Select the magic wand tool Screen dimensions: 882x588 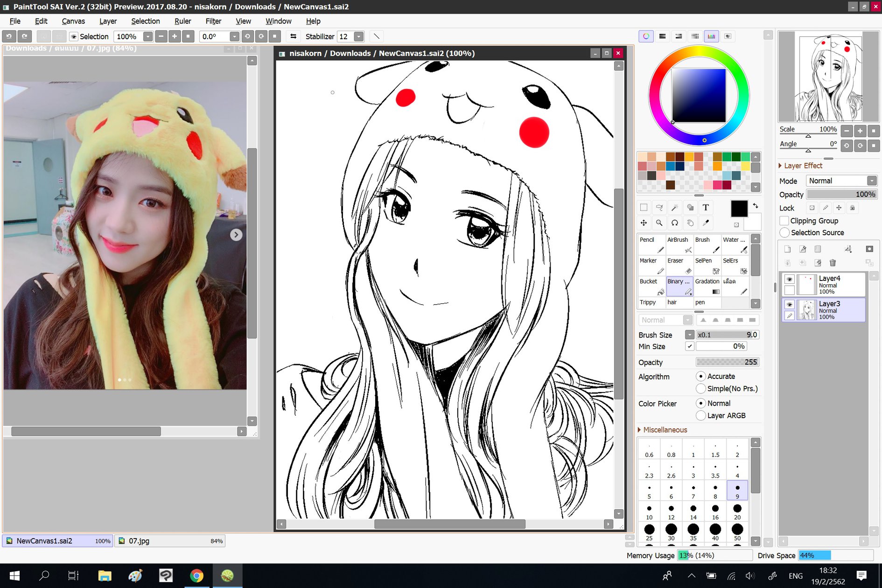[675, 208]
